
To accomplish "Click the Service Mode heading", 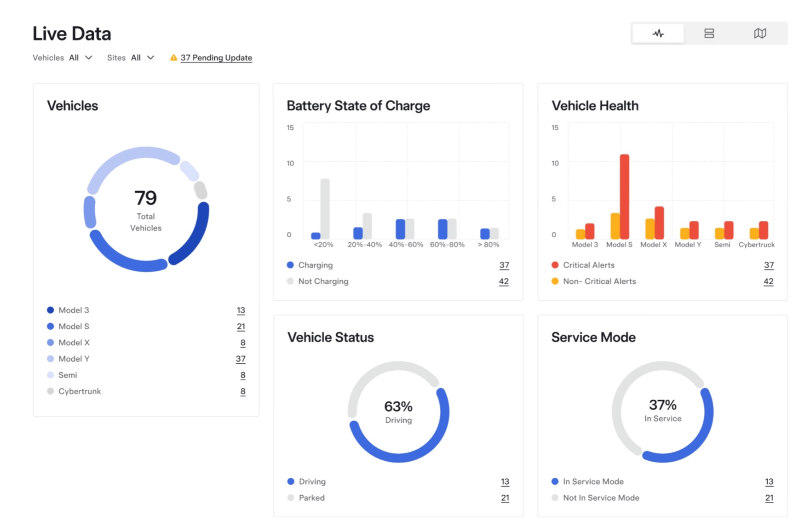I will tap(593, 338).
